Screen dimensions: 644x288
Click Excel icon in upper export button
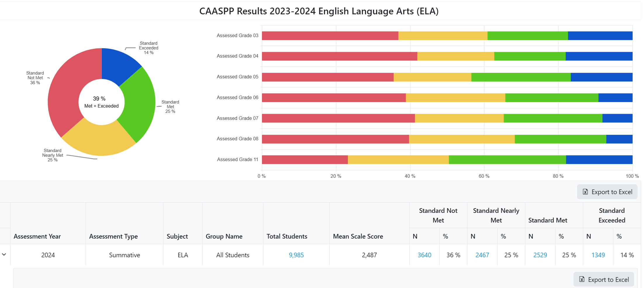(585, 192)
